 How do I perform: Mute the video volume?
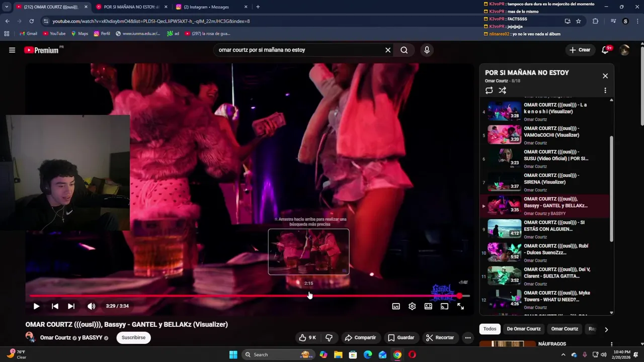click(91, 306)
